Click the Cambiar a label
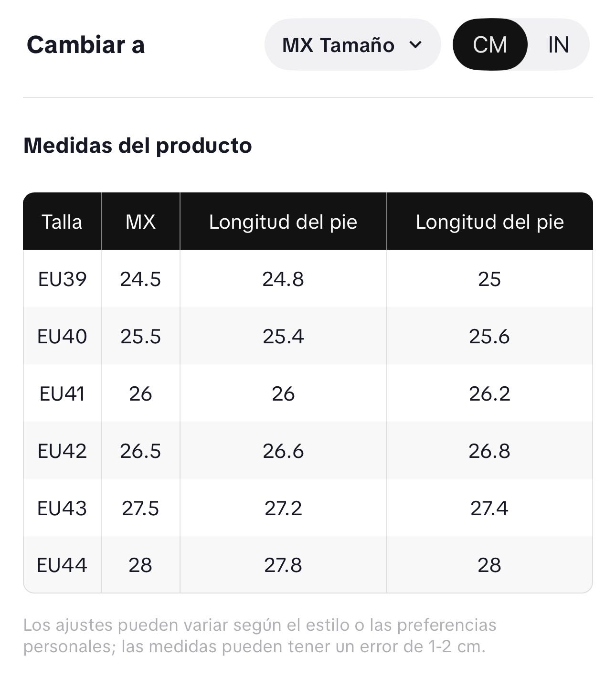The width and height of the screenshot is (616, 689). pyautogui.click(x=85, y=45)
